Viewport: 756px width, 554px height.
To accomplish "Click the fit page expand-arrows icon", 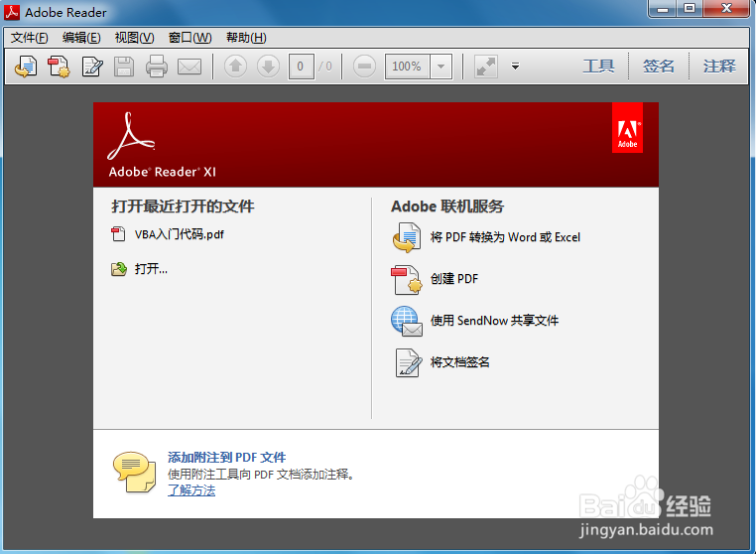I will [x=486, y=67].
